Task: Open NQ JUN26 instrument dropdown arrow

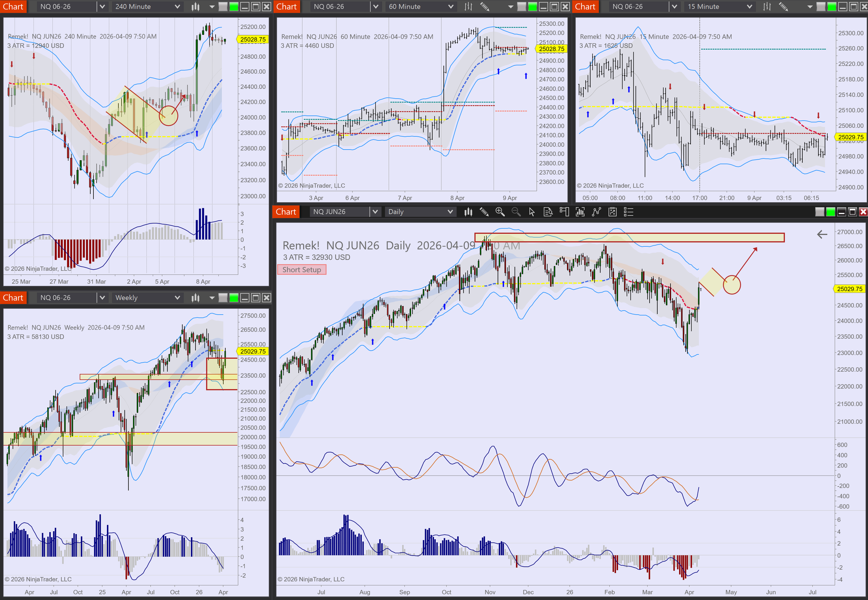Action: tap(375, 212)
